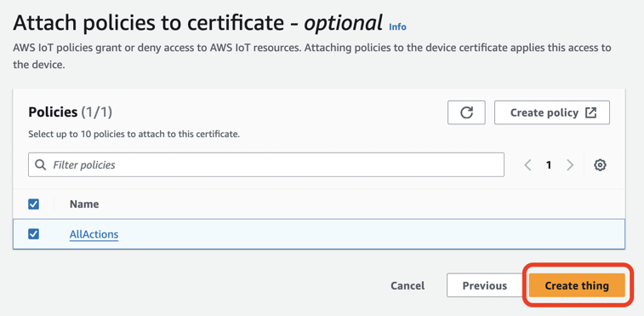Select page number 1 in pagination
Screen dimensions: 644x316
coord(549,165)
